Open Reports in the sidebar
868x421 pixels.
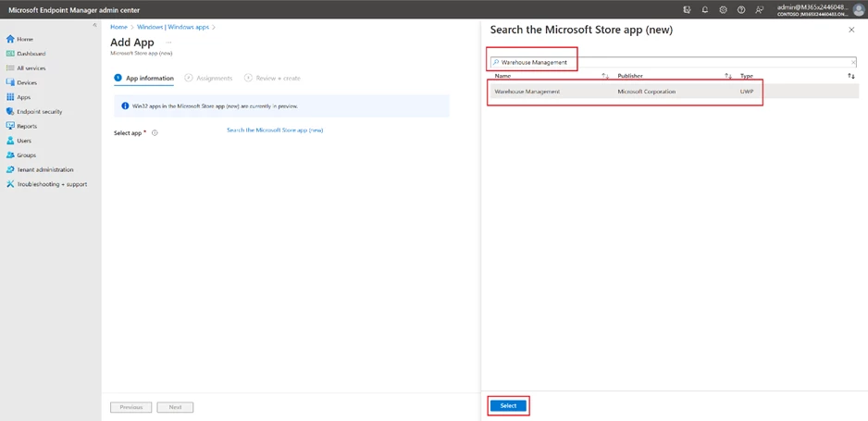point(22,126)
